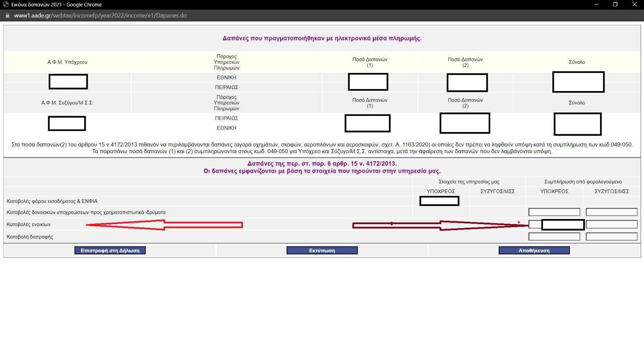The height and width of the screenshot is (339, 644).
Task: Focus rent payments field for ΣΥΖΥΓΟΣ/ΜΣΣ
Action: pyautogui.click(x=612, y=225)
